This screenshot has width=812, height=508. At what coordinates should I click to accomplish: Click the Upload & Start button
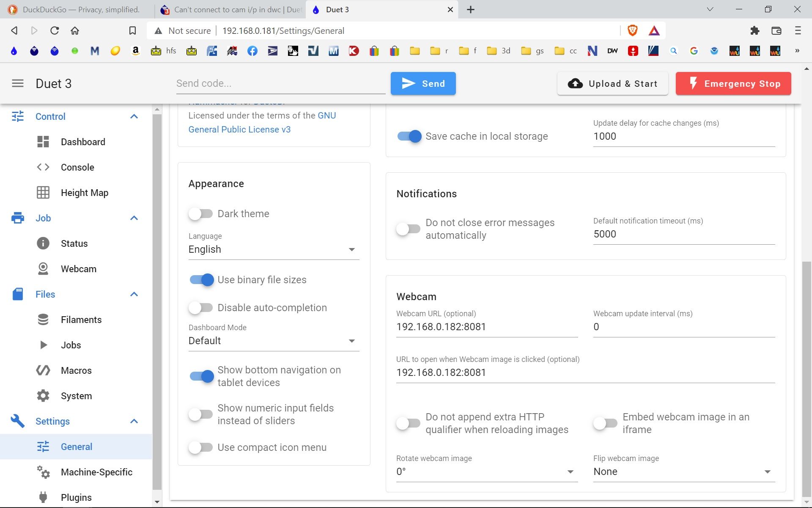[x=612, y=83]
